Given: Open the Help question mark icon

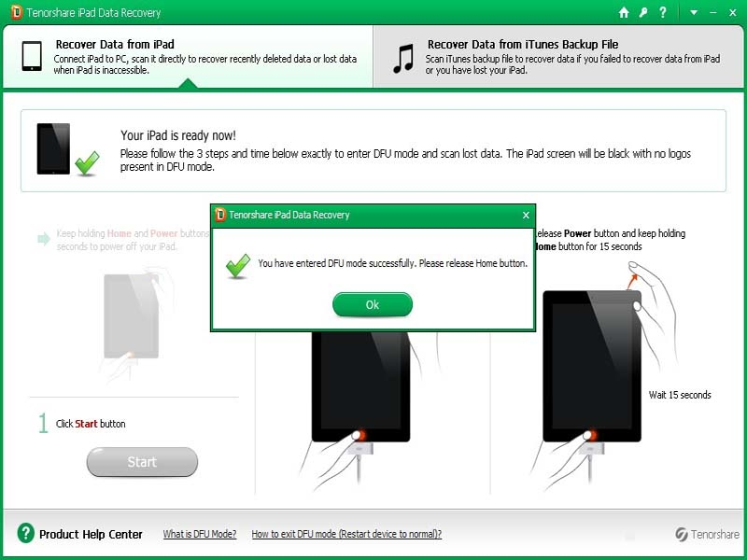Looking at the screenshot, I should click(x=663, y=12).
